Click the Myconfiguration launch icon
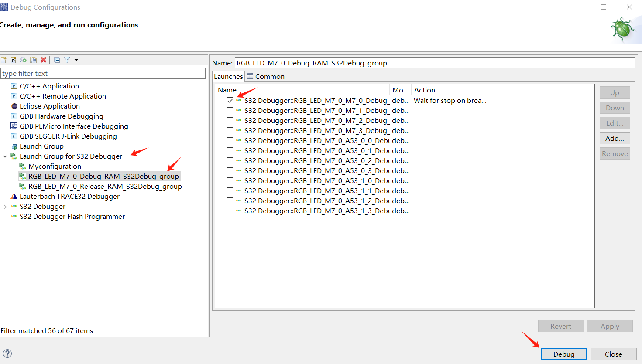Image resolution: width=642 pixels, height=364 pixels. 23,166
